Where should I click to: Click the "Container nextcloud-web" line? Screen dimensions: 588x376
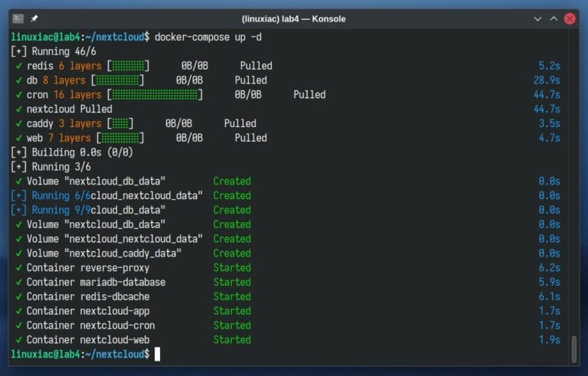tap(87, 340)
